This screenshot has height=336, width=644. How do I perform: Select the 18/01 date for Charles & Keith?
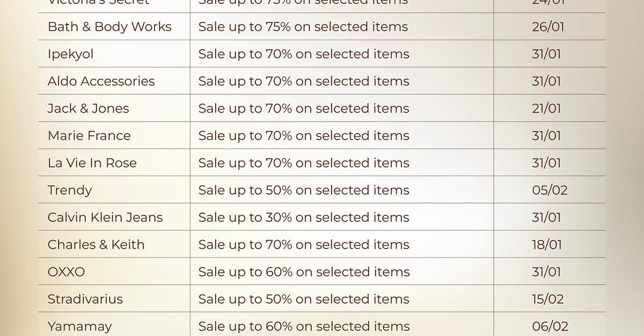click(x=547, y=245)
